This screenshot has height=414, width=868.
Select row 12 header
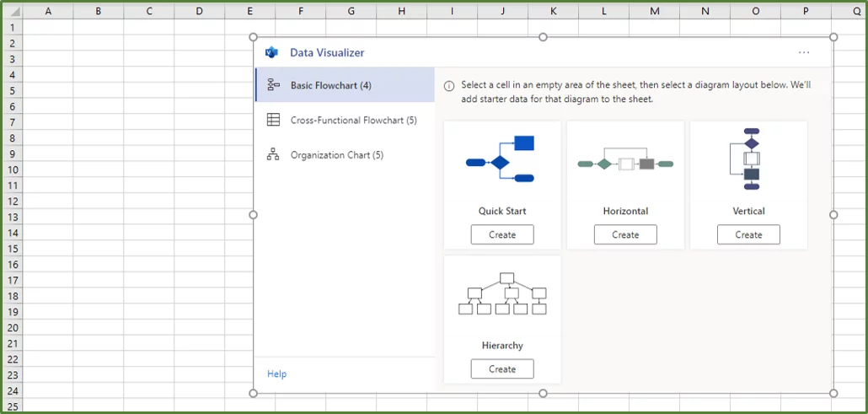(12, 201)
